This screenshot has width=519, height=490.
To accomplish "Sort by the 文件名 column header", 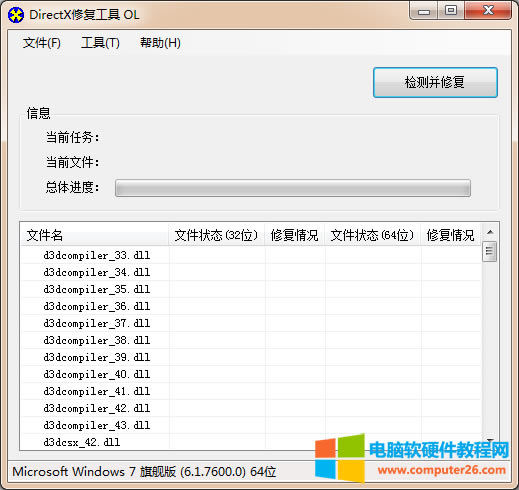I will coord(94,235).
